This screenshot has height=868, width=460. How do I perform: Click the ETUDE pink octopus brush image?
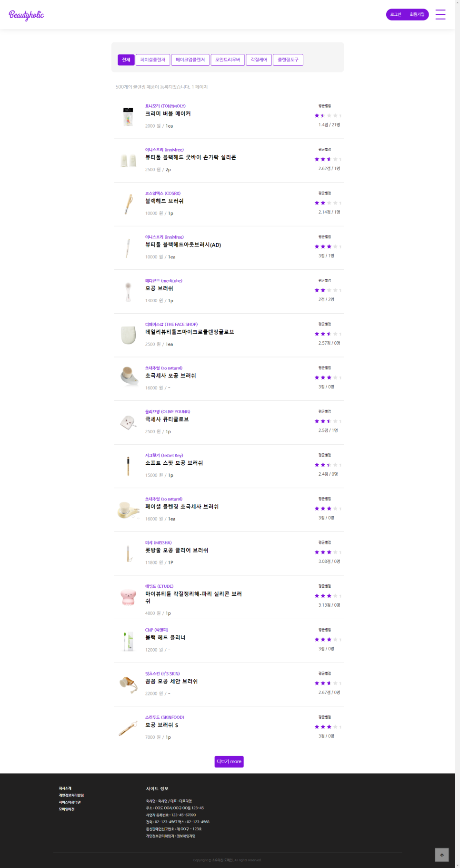coord(128,597)
